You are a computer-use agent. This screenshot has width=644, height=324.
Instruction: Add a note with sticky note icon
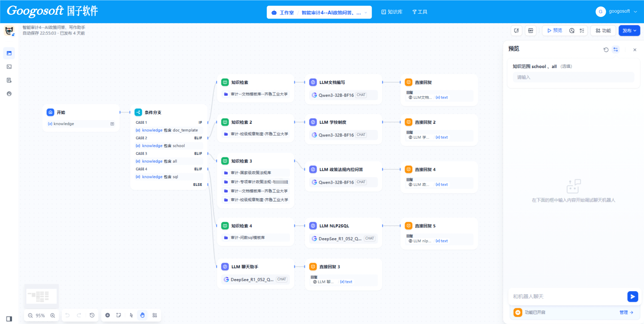tap(119, 315)
